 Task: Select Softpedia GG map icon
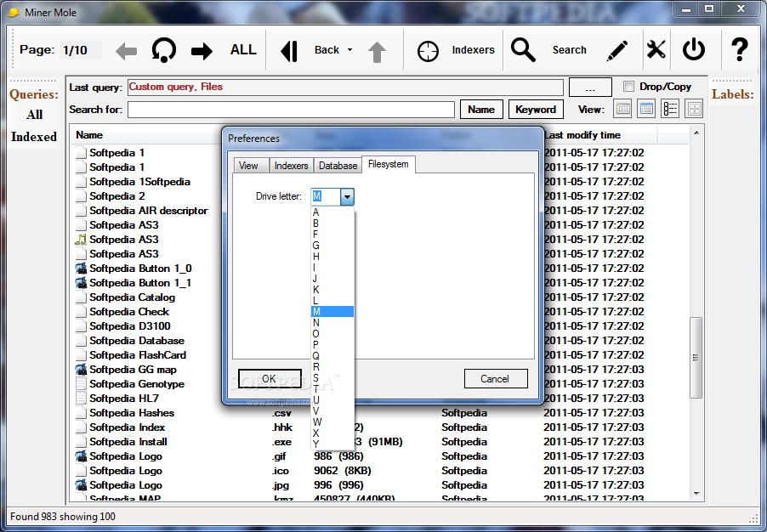(x=81, y=370)
